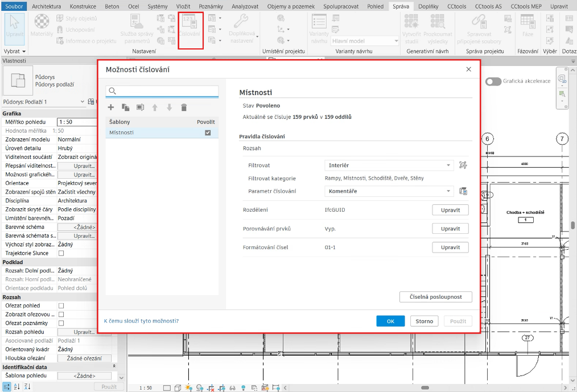Toggle the Grafická akcelerace switch
The width and height of the screenshot is (577, 392).
pos(493,81)
